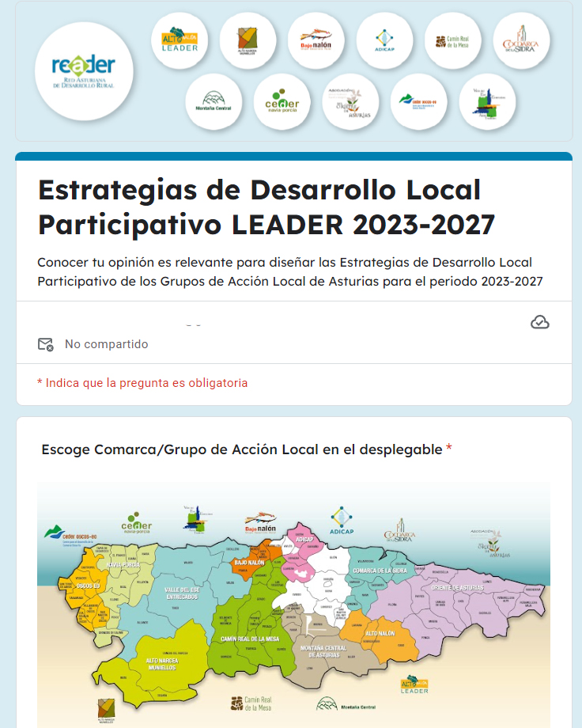Click the ceder navia-porcía logo above the map
The height and width of the screenshot is (728, 582).
pyautogui.click(x=137, y=523)
